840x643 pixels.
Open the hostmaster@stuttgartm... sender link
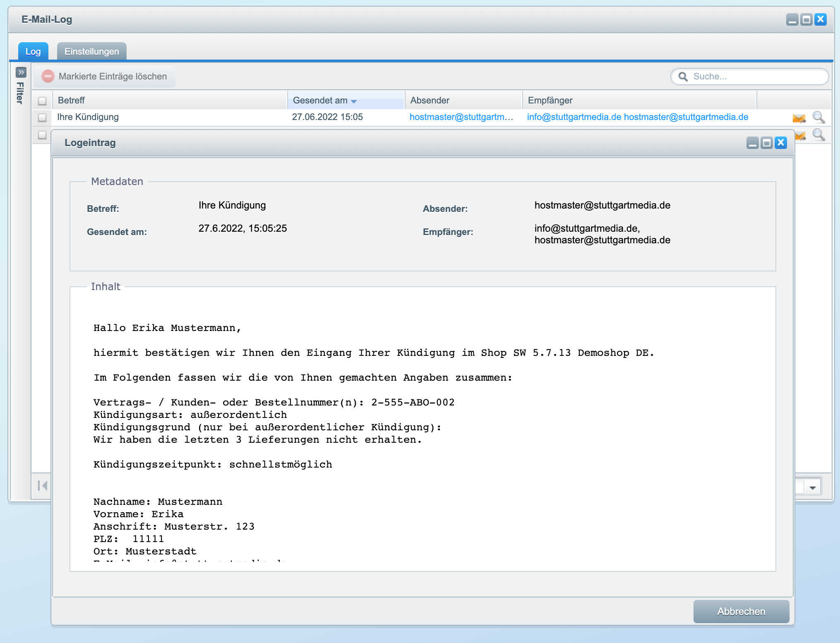[461, 117]
